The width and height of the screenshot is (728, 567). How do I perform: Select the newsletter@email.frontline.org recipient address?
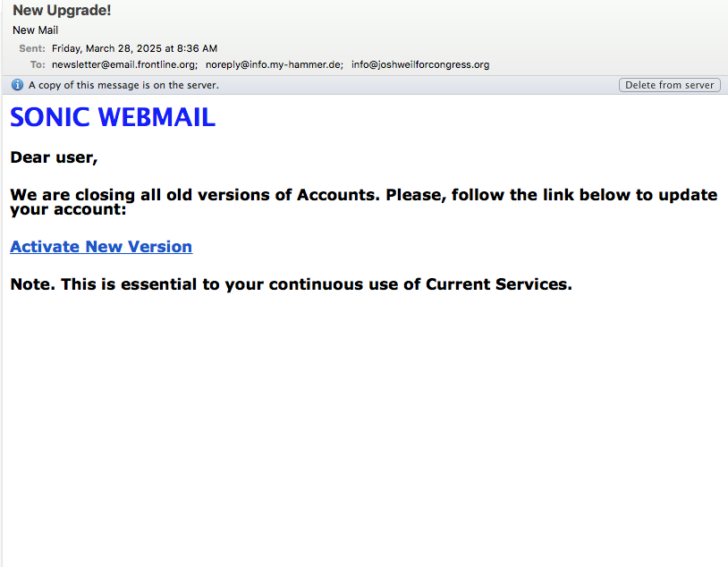[x=124, y=64]
